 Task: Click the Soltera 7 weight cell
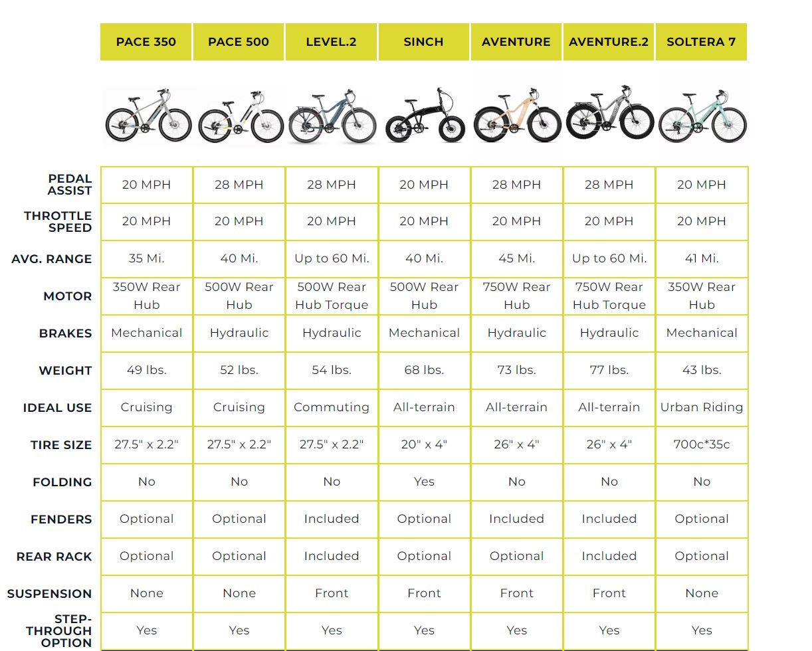click(702, 370)
